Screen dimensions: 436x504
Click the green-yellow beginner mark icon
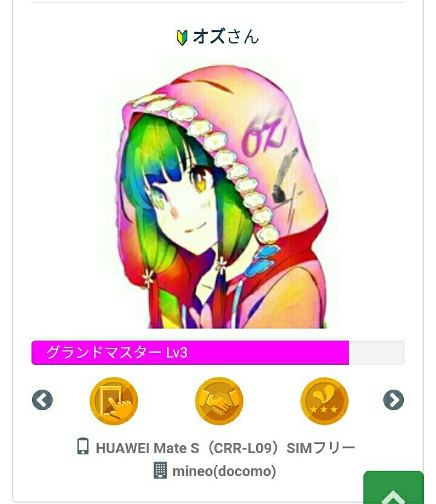(x=182, y=38)
